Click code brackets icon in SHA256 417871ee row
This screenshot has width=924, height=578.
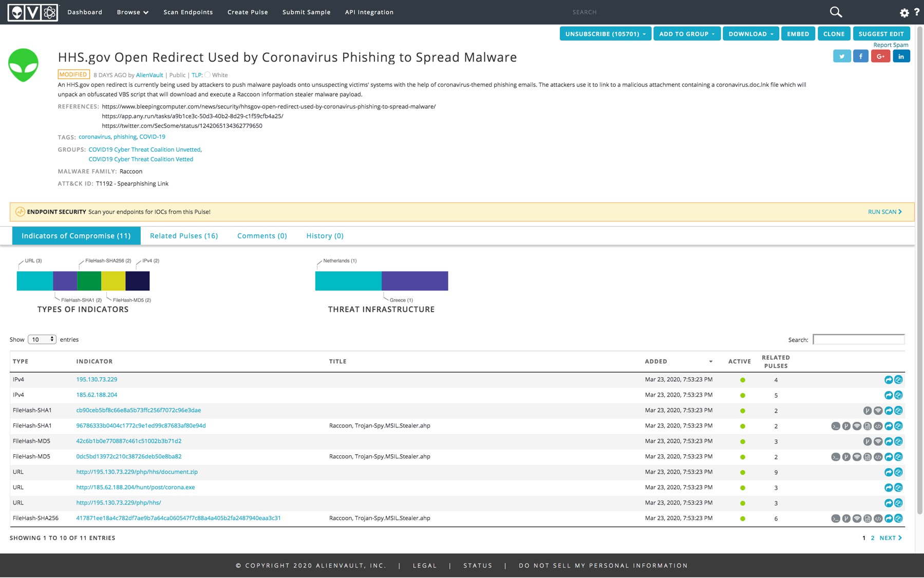878,518
